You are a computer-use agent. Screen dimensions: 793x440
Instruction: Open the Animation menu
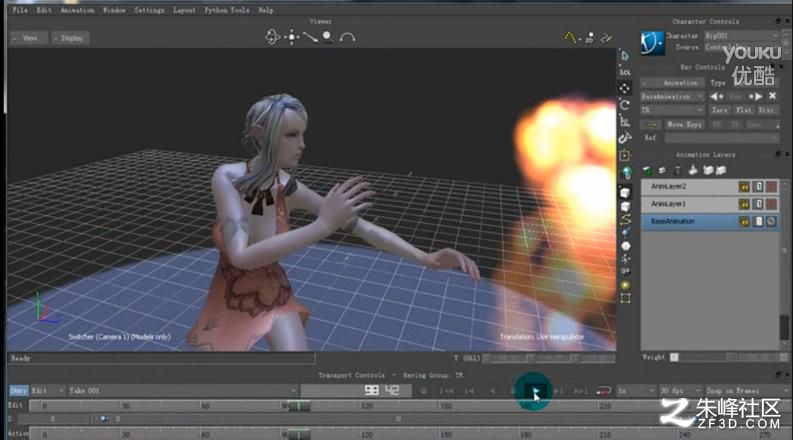(x=77, y=10)
